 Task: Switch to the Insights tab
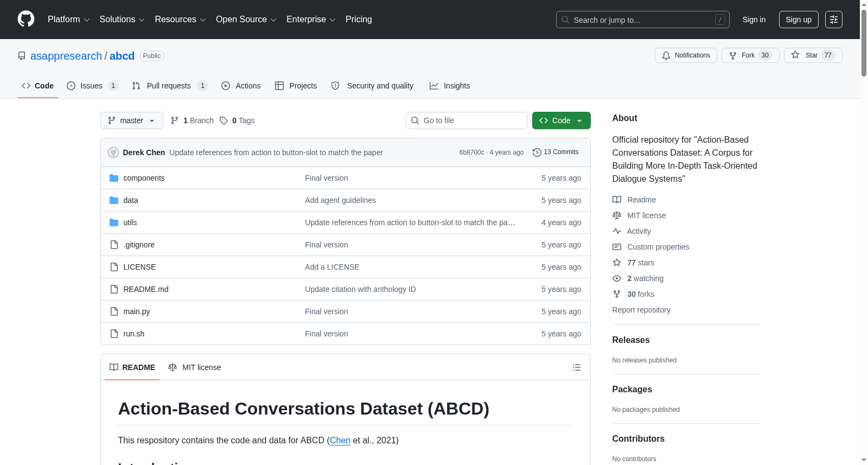coord(450,86)
